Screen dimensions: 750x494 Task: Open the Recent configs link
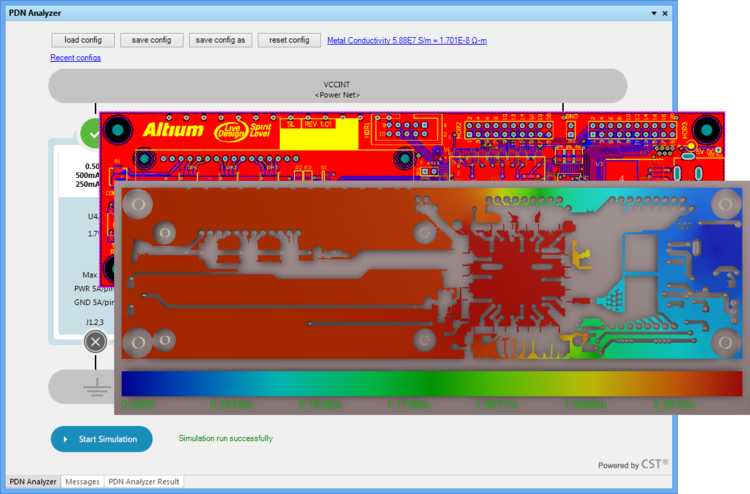[x=76, y=58]
